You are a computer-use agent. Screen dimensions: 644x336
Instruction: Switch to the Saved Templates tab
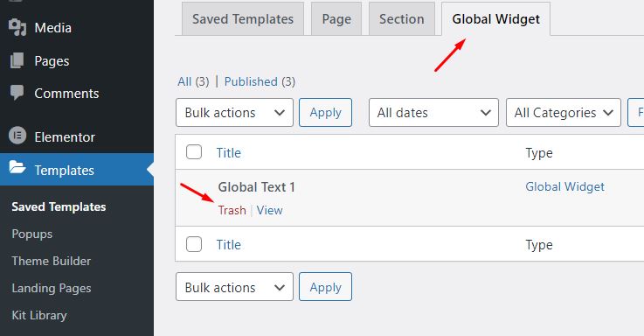tap(243, 19)
